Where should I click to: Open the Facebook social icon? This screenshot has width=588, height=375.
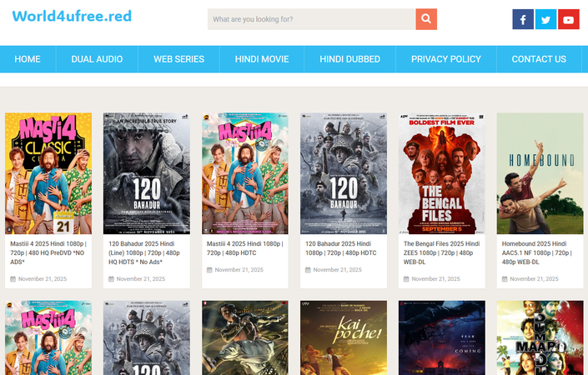click(523, 19)
